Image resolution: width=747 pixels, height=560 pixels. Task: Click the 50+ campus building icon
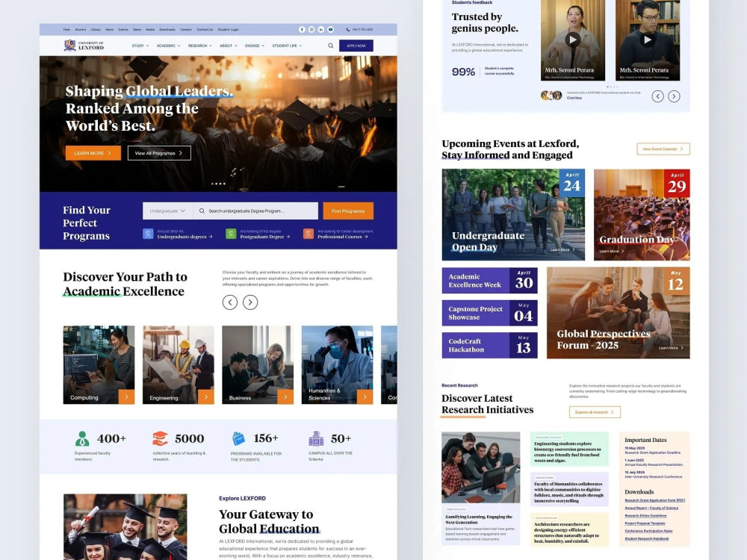coord(316,438)
